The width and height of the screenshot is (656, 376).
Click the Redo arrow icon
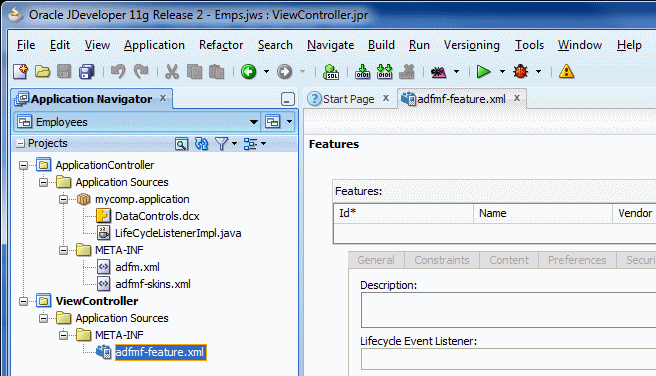141,72
